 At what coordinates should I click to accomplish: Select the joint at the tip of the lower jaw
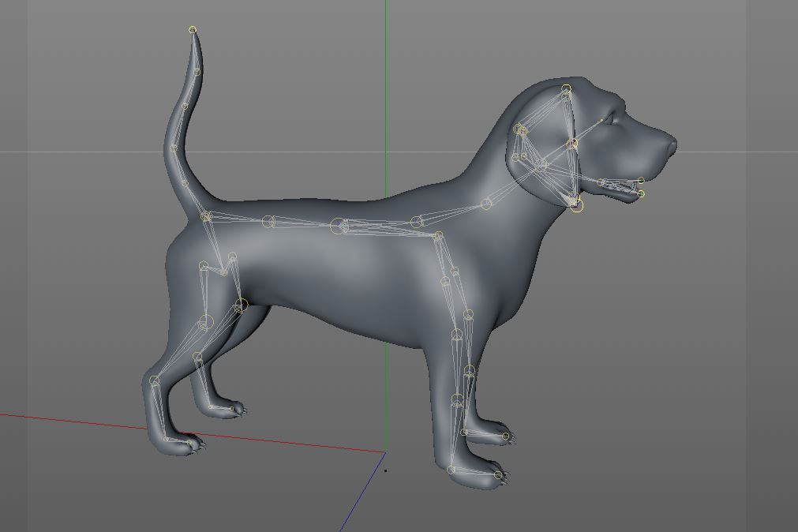pos(641,194)
